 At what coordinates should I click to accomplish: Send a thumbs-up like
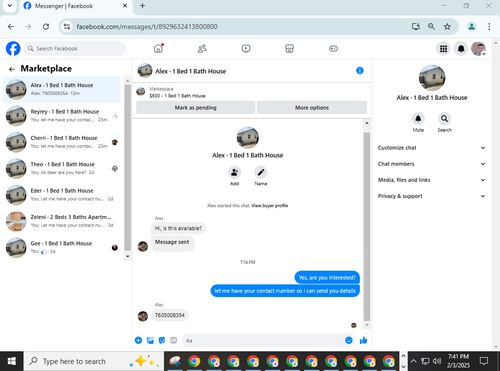tap(363, 340)
